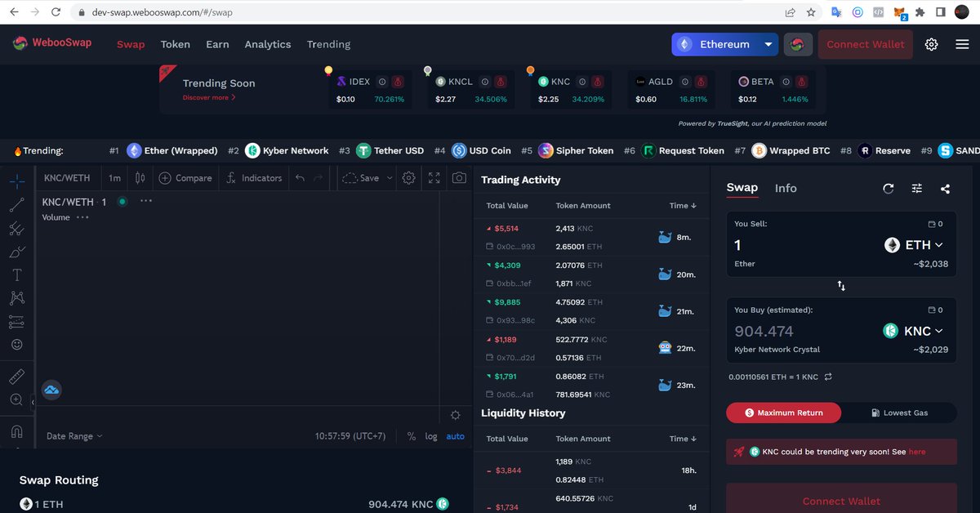
Task: Select the brush drawing tool
Action: point(16,252)
